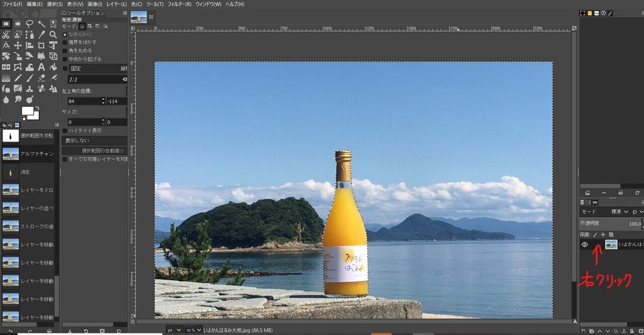Hide the いよかんはる layer with the eye toggle

click(x=584, y=245)
